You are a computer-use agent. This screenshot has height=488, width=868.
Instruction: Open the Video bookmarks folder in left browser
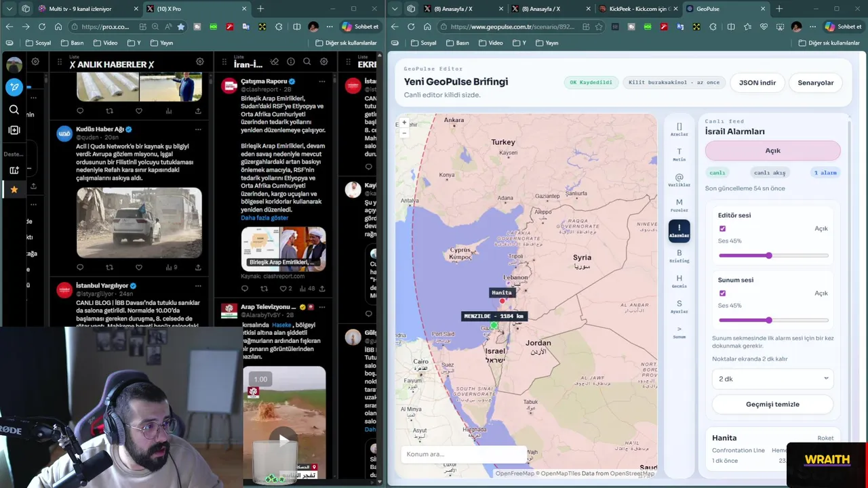(x=104, y=43)
